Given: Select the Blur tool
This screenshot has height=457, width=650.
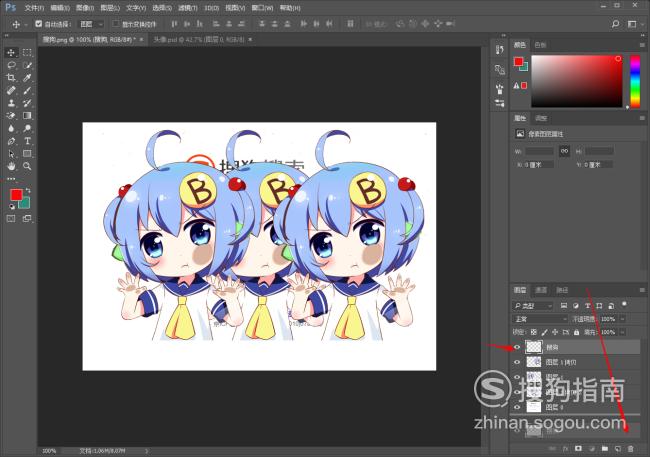Looking at the screenshot, I should pyautogui.click(x=11, y=128).
